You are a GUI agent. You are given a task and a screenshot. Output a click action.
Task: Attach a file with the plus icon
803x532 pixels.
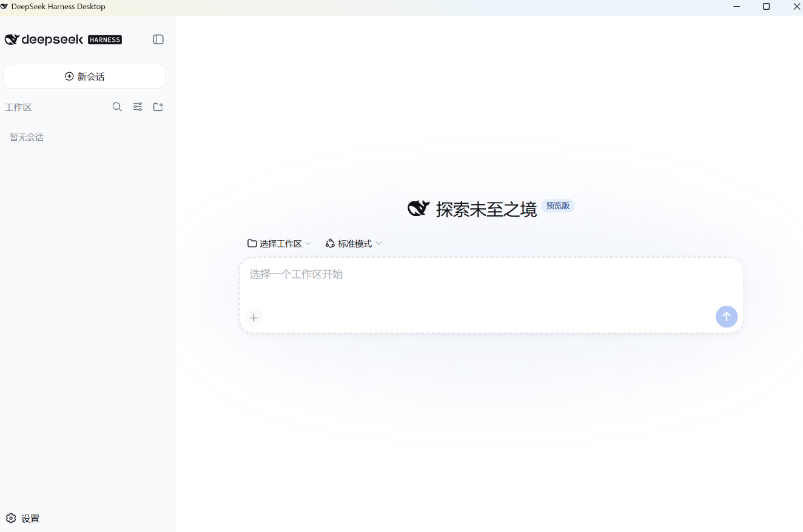pos(254,318)
